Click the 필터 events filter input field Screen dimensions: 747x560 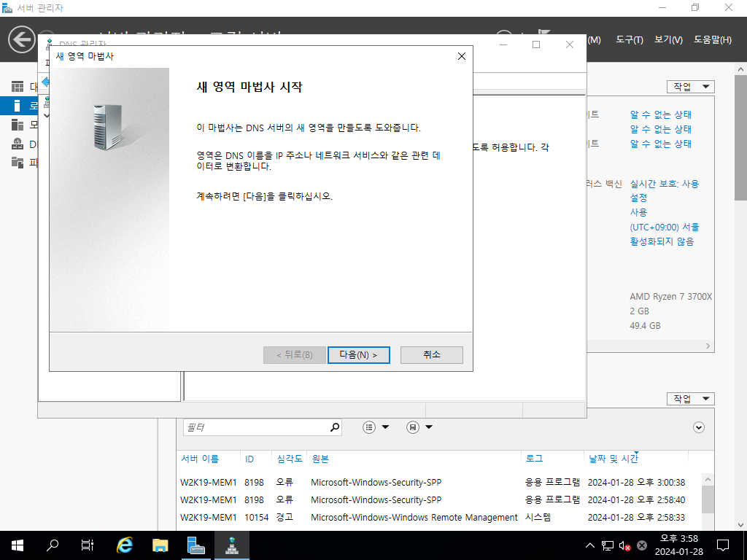click(256, 427)
